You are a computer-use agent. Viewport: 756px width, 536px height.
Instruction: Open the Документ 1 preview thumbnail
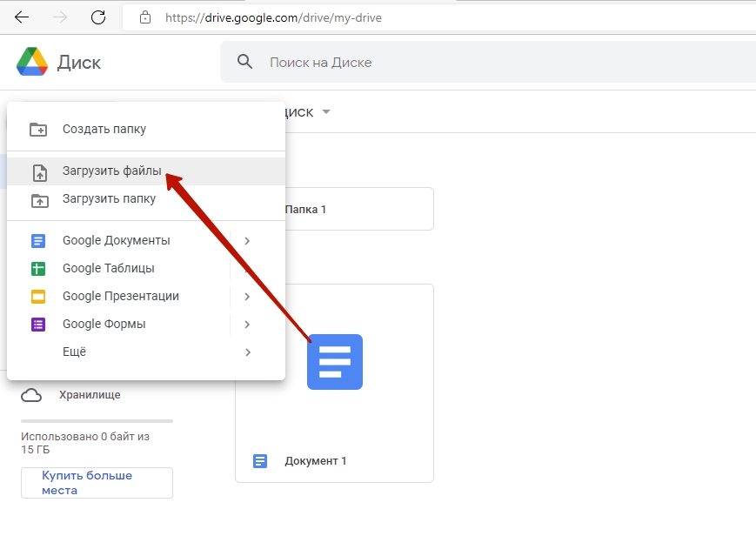point(335,362)
